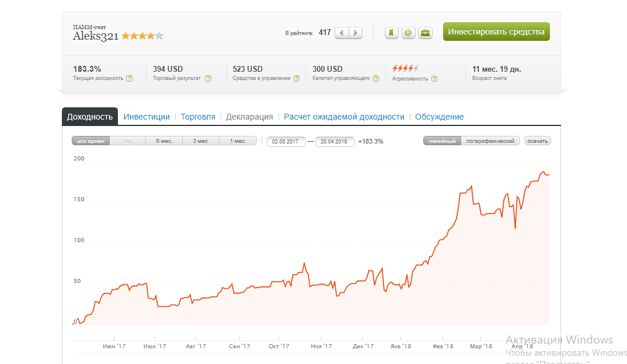Open help for Текущая доходность

[130, 78]
